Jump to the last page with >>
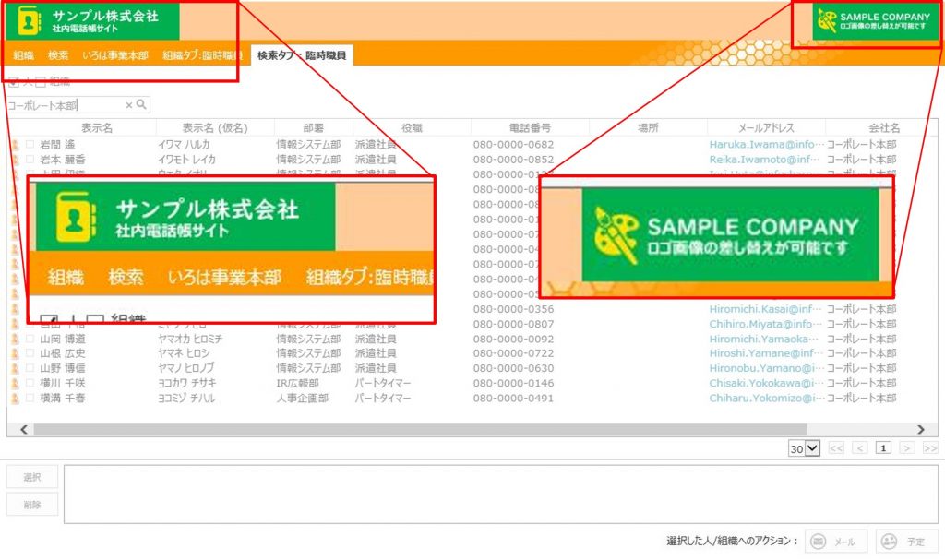Screen dimensions: 945x560 pyautogui.click(x=929, y=448)
